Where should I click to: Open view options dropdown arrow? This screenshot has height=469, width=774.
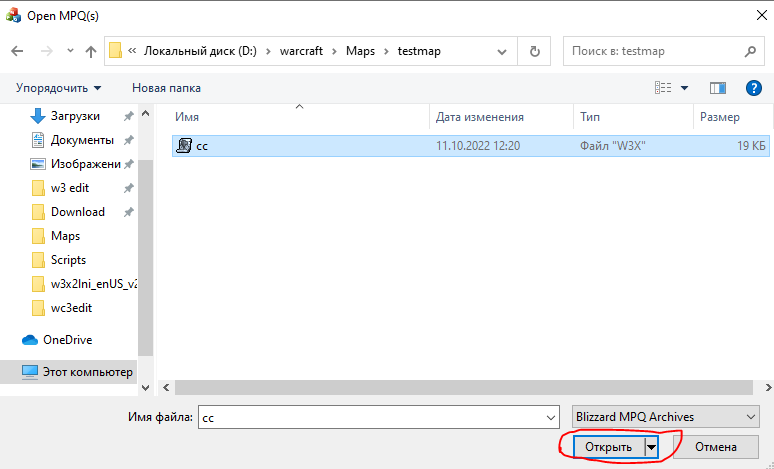tap(684, 88)
